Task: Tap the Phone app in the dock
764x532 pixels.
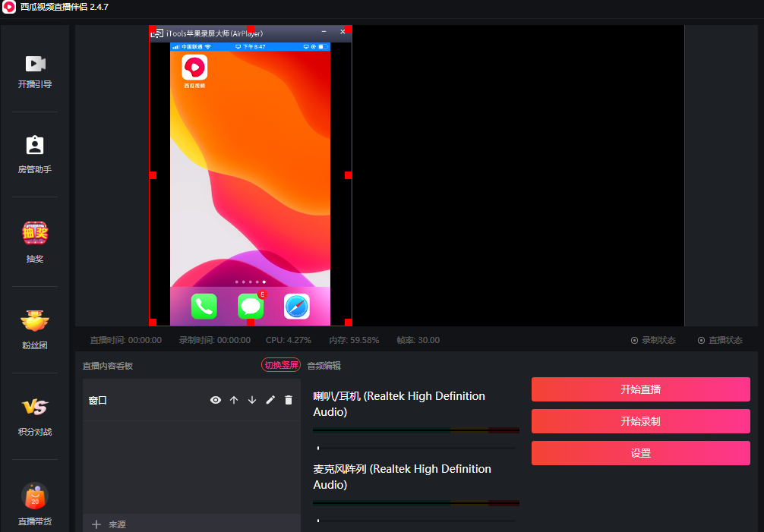Action: pos(204,307)
